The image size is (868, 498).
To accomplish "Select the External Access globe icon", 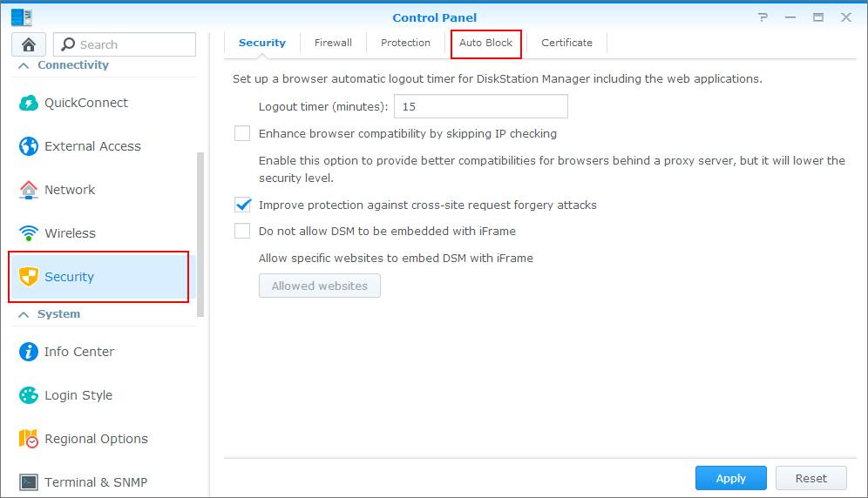I will click(x=28, y=146).
